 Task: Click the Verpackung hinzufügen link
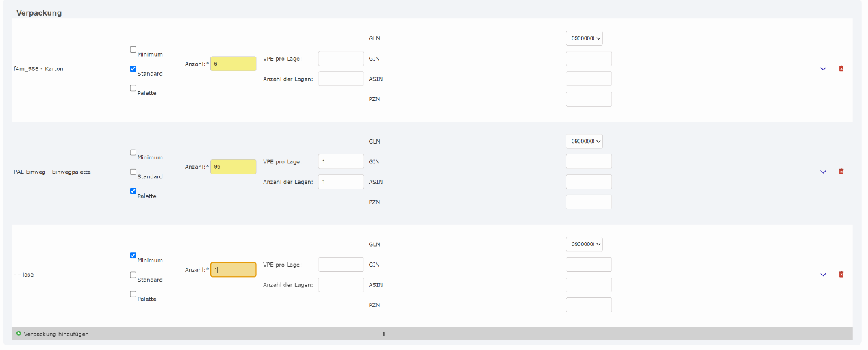pos(56,334)
